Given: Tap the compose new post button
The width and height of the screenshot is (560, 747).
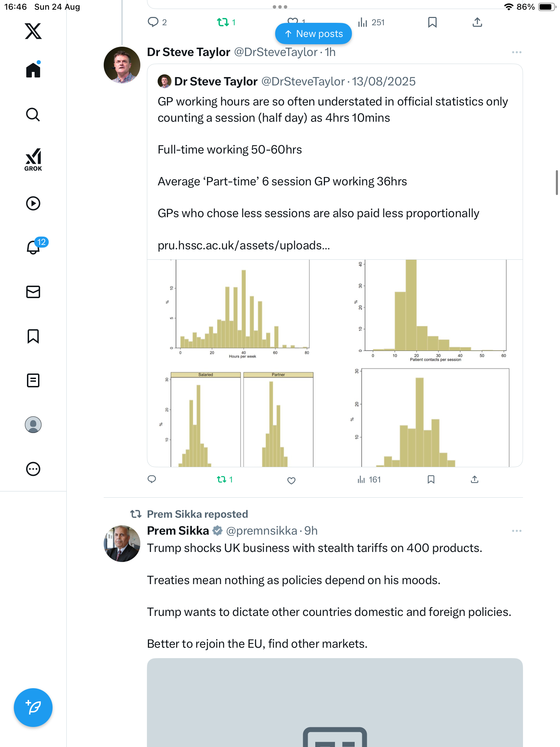Looking at the screenshot, I should click(33, 708).
